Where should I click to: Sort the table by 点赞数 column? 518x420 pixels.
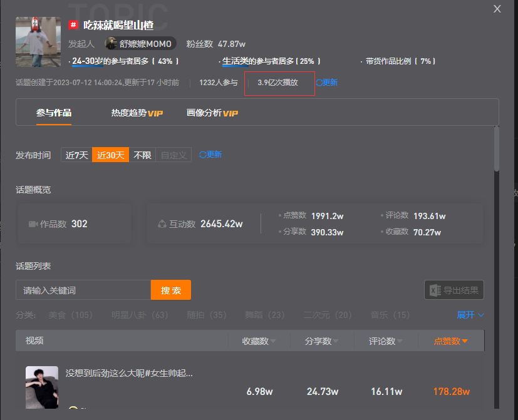click(x=450, y=341)
